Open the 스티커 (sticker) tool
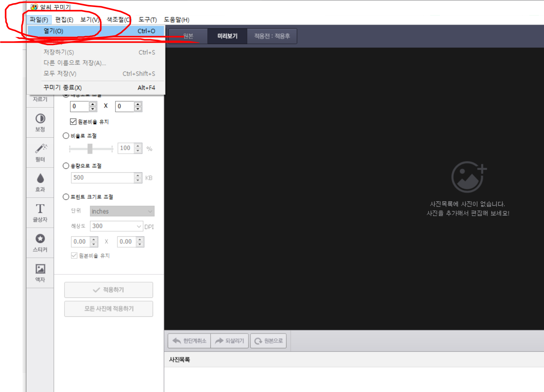 click(40, 243)
